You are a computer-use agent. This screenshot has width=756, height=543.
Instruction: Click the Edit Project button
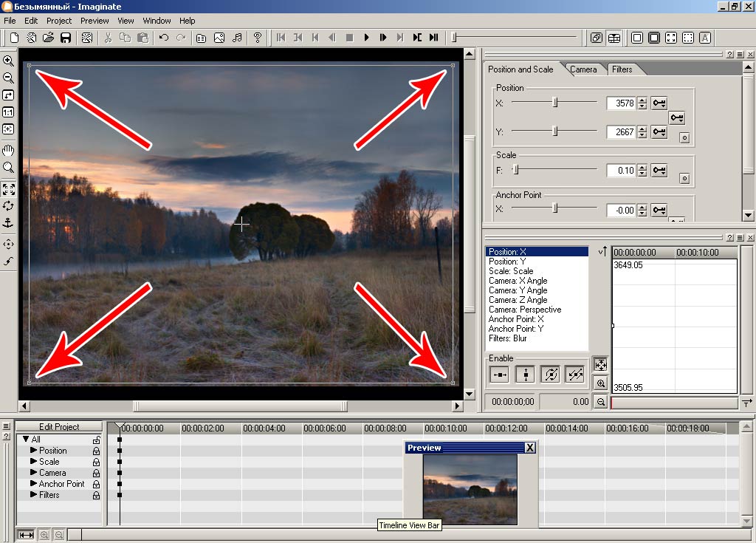[59, 427]
